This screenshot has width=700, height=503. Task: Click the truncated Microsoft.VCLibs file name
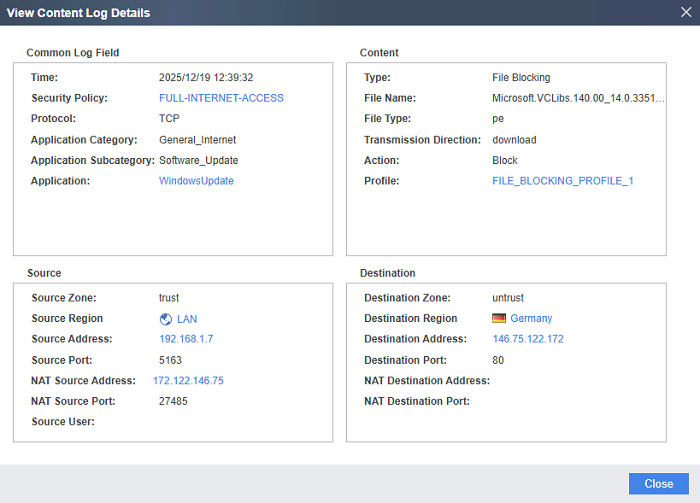[x=578, y=98]
